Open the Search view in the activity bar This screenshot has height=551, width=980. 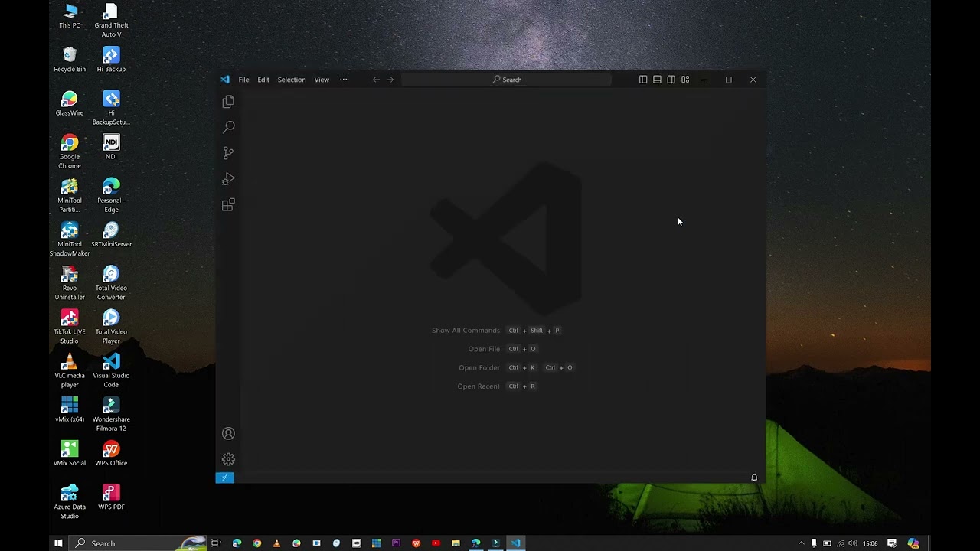click(x=228, y=127)
